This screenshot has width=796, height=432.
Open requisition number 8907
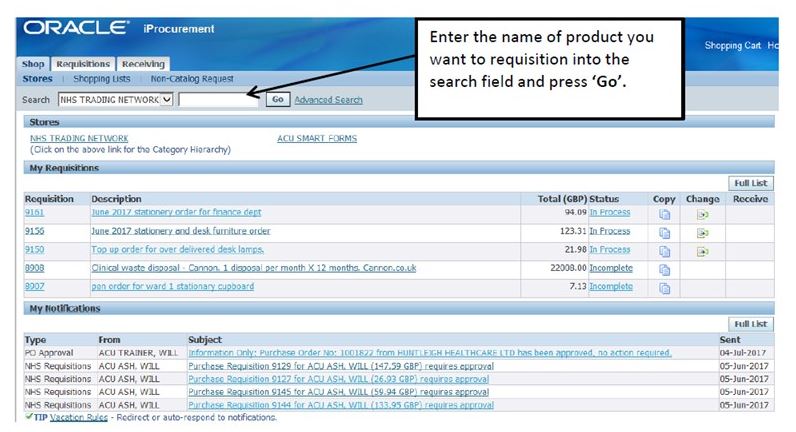click(x=35, y=286)
